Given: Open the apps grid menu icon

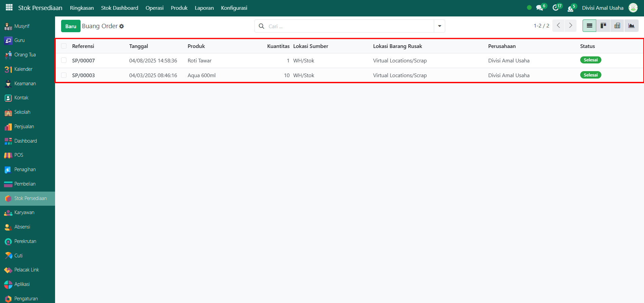Looking at the screenshot, I should point(9,7).
